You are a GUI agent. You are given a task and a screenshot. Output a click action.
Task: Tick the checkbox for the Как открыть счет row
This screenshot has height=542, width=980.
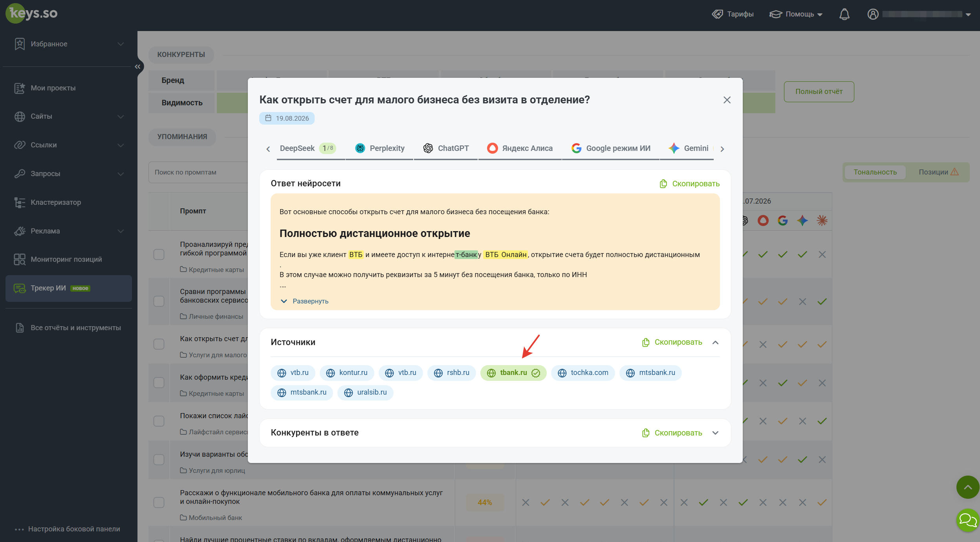point(159,344)
